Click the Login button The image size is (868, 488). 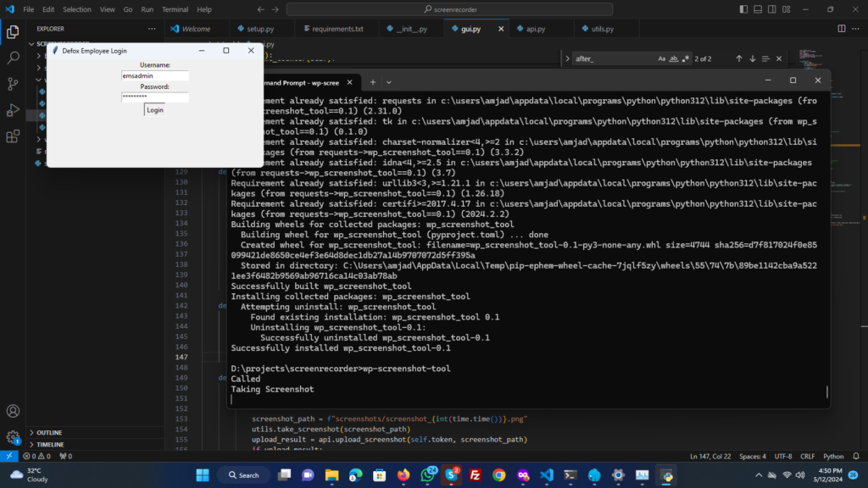[x=154, y=110]
